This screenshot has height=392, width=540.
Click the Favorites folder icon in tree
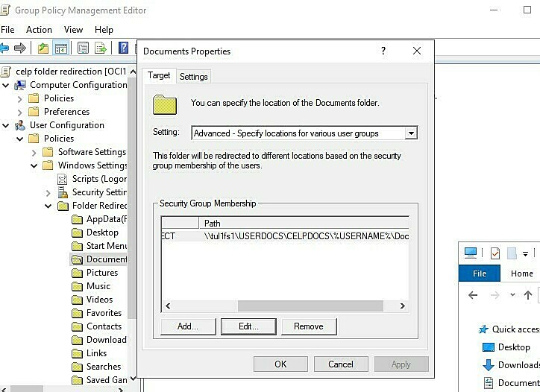(77, 313)
